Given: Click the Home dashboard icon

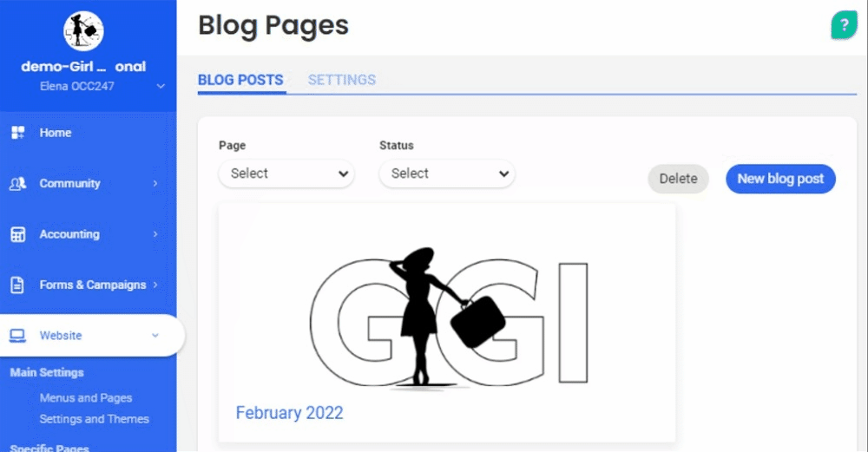Looking at the screenshot, I should click(17, 133).
